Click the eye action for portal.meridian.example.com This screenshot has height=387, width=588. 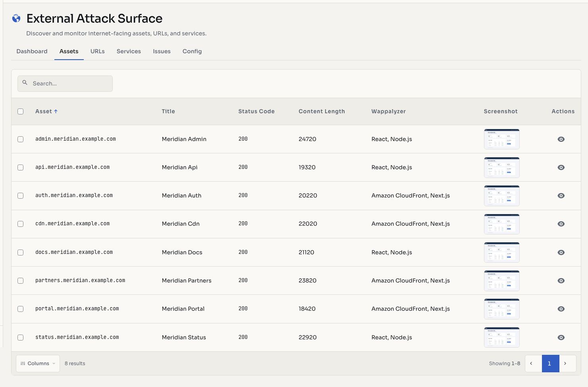[561, 309]
